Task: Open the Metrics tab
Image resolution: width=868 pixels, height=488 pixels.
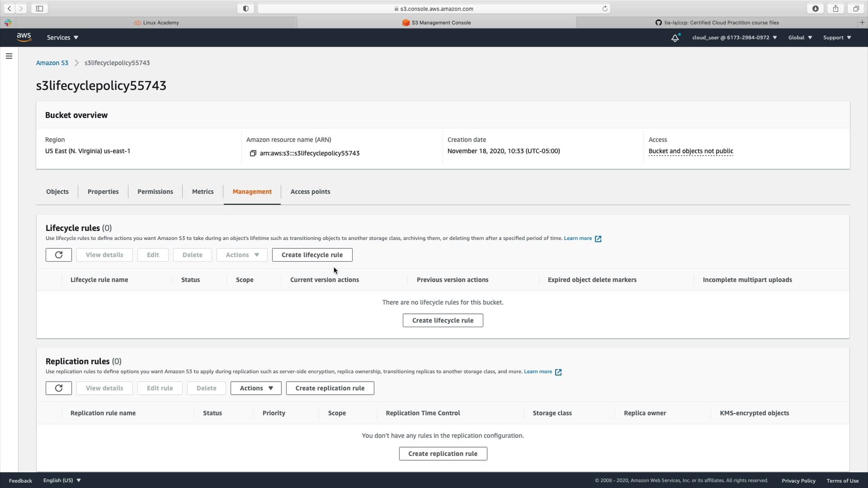Action: point(203,191)
